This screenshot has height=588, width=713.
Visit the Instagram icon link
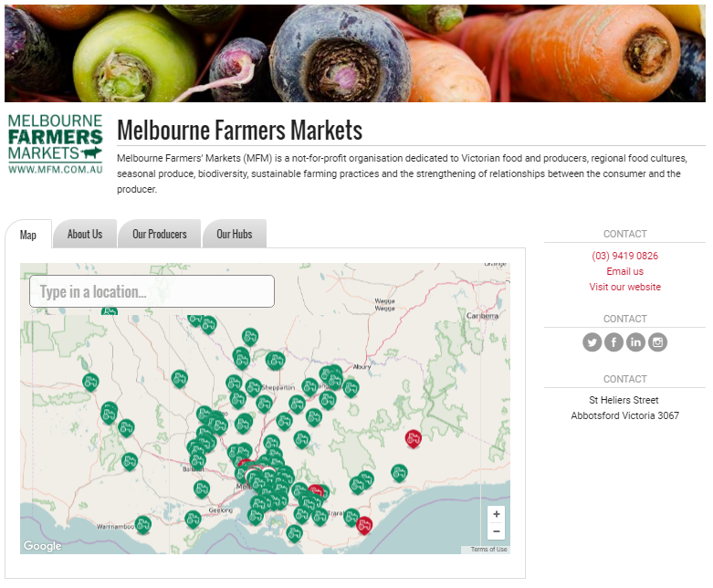click(x=657, y=342)
